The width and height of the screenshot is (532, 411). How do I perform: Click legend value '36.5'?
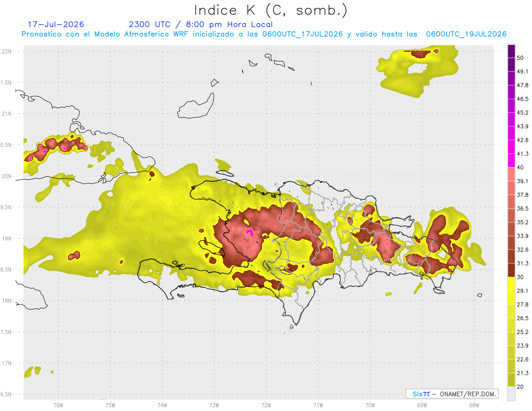(523, 208)
